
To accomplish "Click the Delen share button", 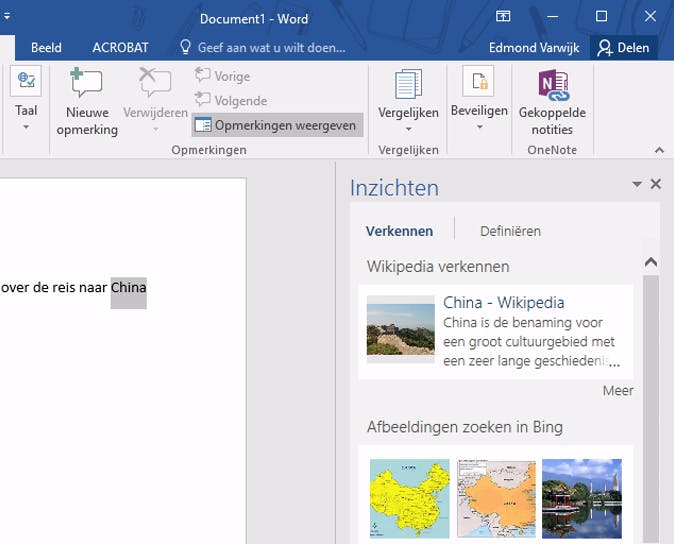I will [x=624, y=48].
